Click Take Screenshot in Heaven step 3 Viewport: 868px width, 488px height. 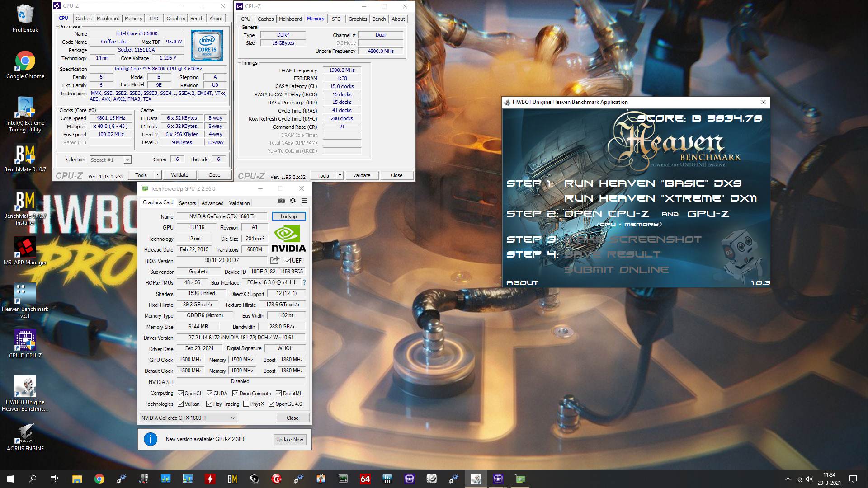[633, 239]
